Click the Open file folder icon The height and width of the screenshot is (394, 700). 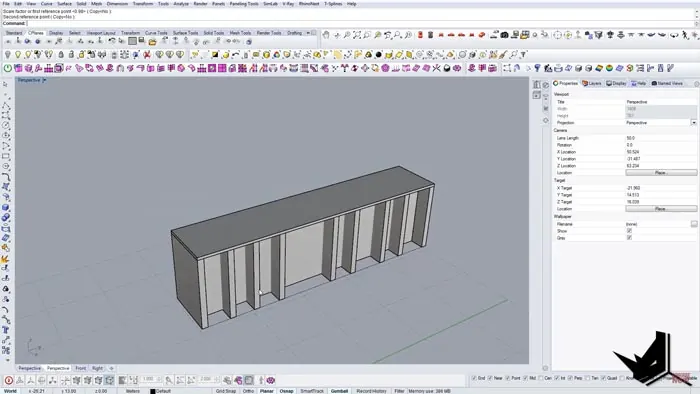pos(153,42)
